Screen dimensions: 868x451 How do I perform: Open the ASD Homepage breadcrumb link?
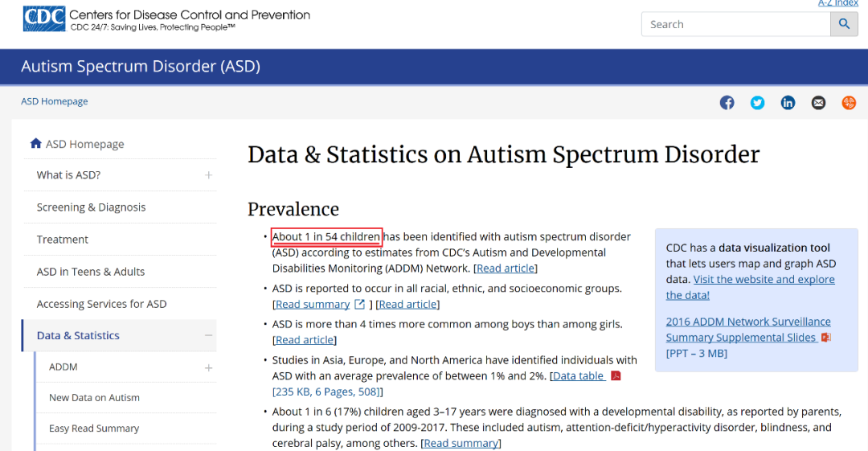coord(55,101)
